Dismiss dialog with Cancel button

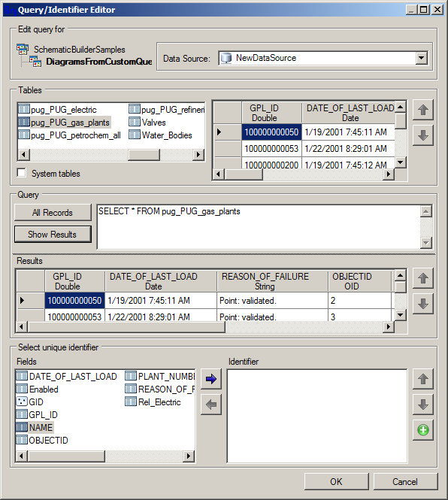(405, 481)
